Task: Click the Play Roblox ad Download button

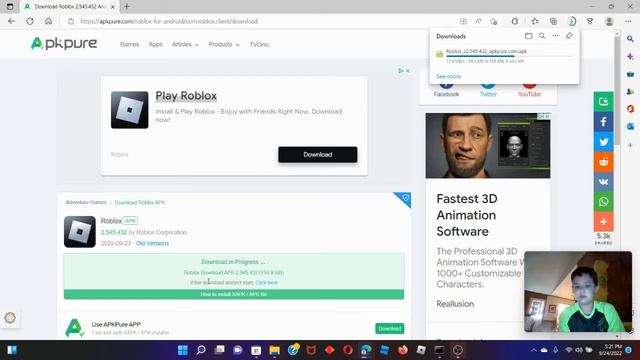Action: pos(318,155)
